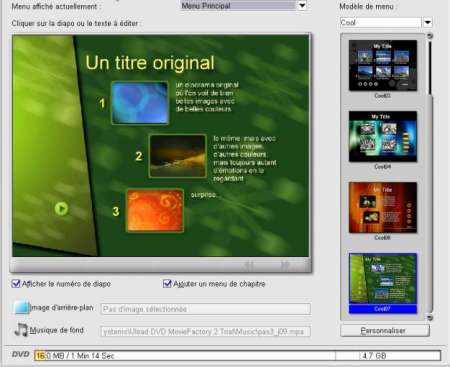Choose the orange menu template thumbnail

[383, 207]
